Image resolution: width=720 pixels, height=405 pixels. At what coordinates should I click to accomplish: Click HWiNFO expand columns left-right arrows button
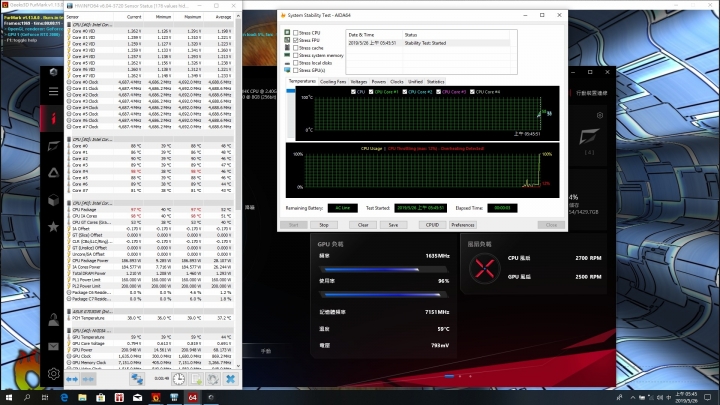click(x=72, y=379)
